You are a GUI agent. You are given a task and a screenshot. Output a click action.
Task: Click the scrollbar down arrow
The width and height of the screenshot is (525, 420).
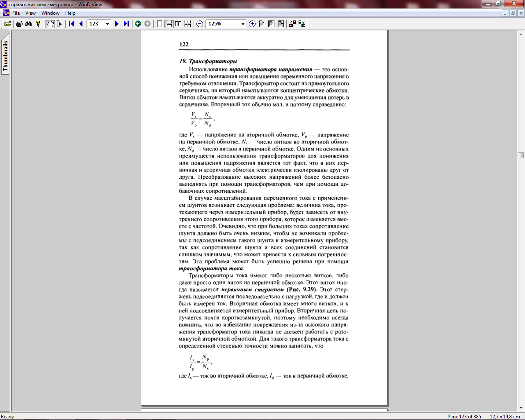[521, 408]
